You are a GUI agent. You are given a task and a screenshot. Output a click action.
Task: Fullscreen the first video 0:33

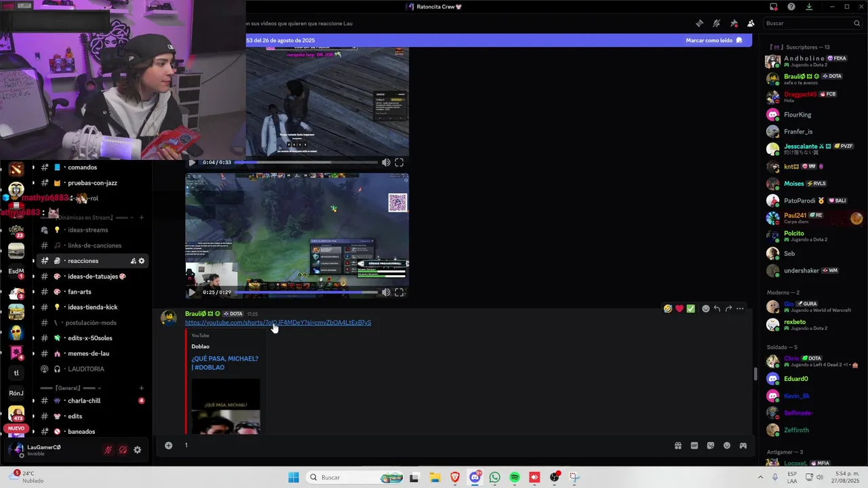399,163
